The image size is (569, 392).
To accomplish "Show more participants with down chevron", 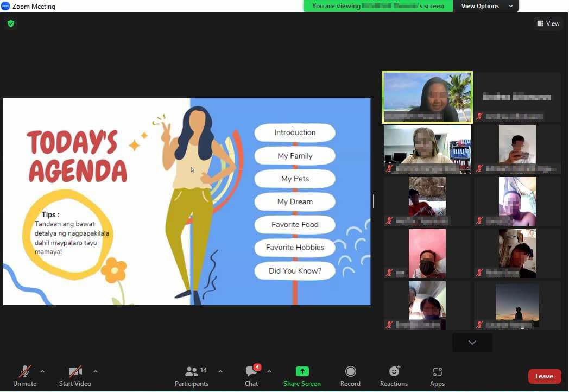I will pos(472,343).
